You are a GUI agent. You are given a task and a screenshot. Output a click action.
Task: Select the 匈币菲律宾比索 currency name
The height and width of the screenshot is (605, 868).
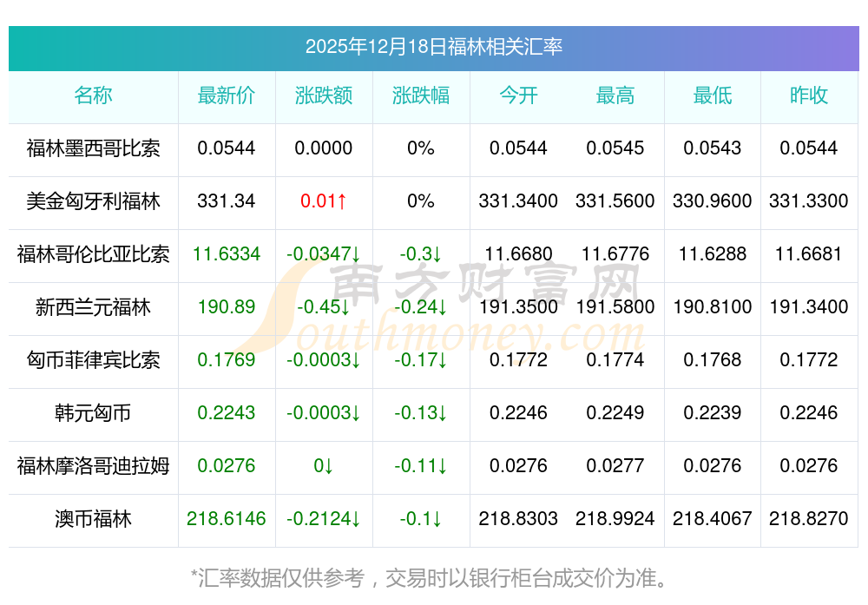[x=93, y=360]
